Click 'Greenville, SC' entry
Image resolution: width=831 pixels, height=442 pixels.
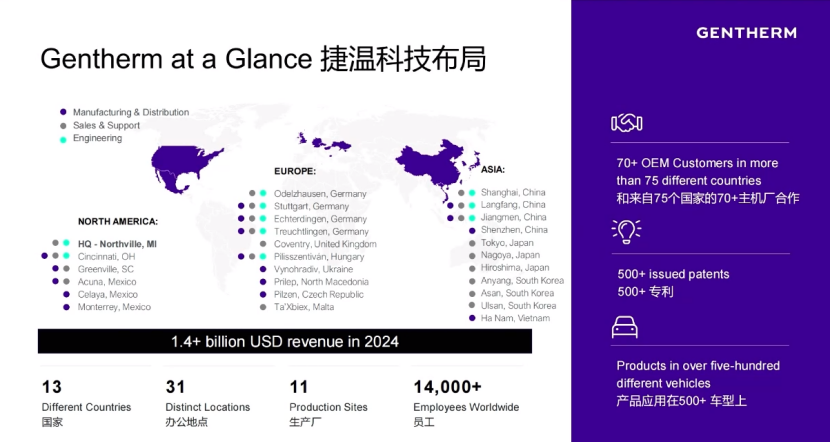pyautogui.click(x=105, y=269)
